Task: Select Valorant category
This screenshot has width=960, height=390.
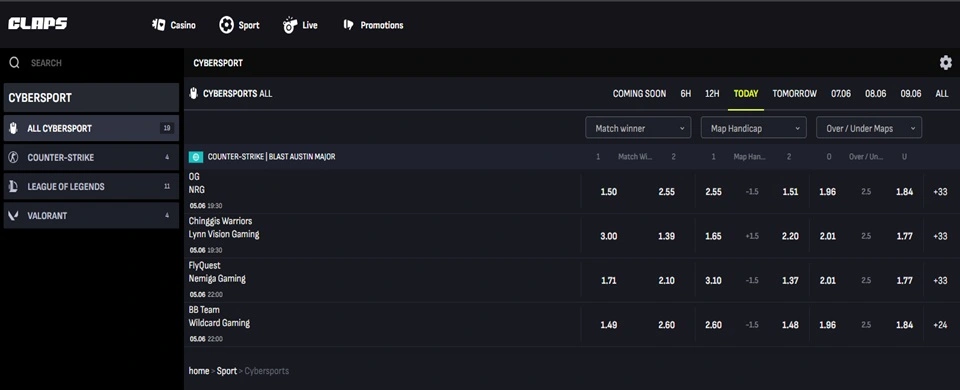Action: [x=91, y=216]
